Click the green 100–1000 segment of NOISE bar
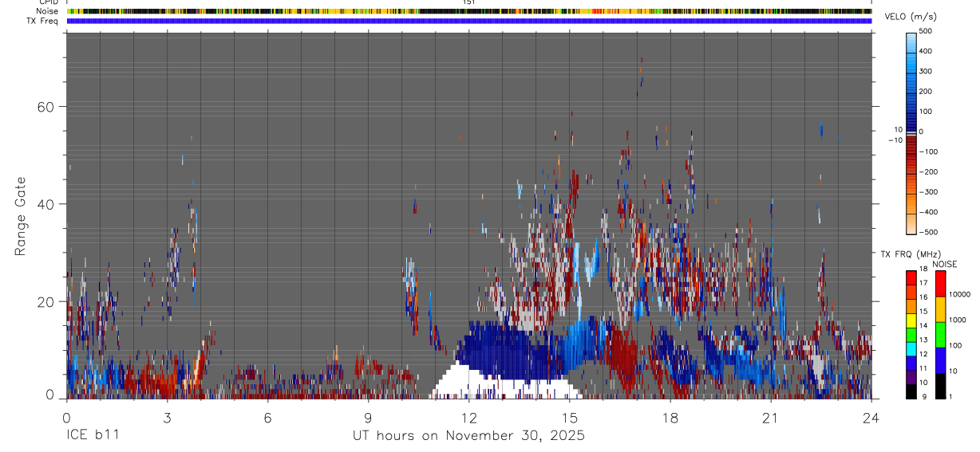 click(x=940, y=334)
